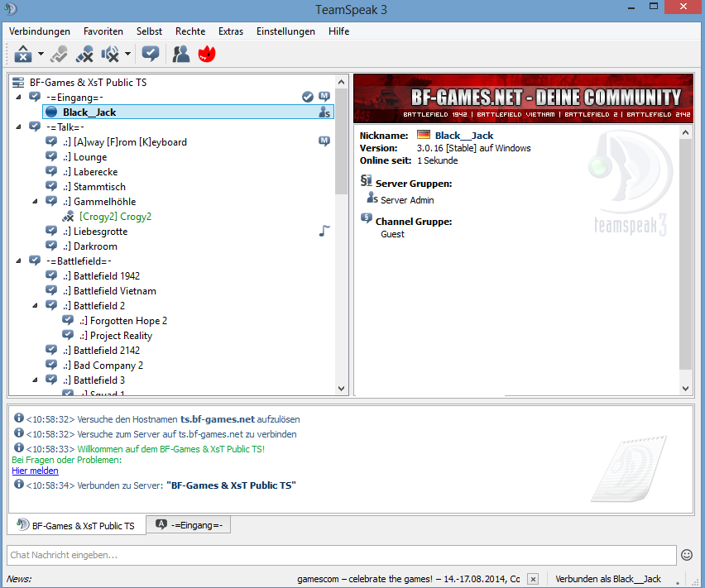
Task: Follow the 'Hier melden' link
Action: click(35, 471)
